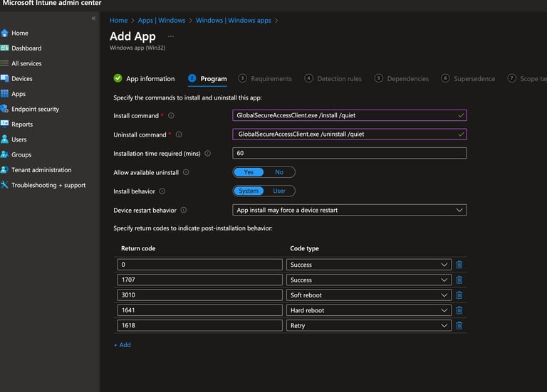Click the return code 0 field
The image size is (547, 392).
[200, 265]
